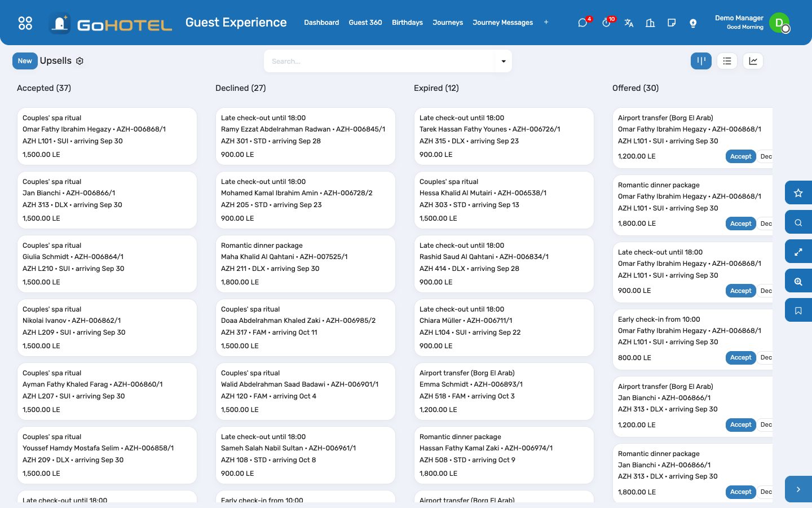Accept Airport transfer offer for Jan Bianchi
The image size is (812, 508).
point(740,424)
